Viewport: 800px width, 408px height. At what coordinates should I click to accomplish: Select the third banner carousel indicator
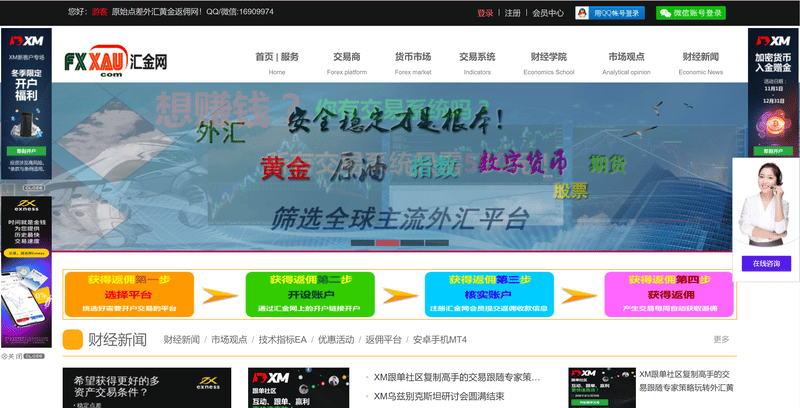[x=412, y=243]
